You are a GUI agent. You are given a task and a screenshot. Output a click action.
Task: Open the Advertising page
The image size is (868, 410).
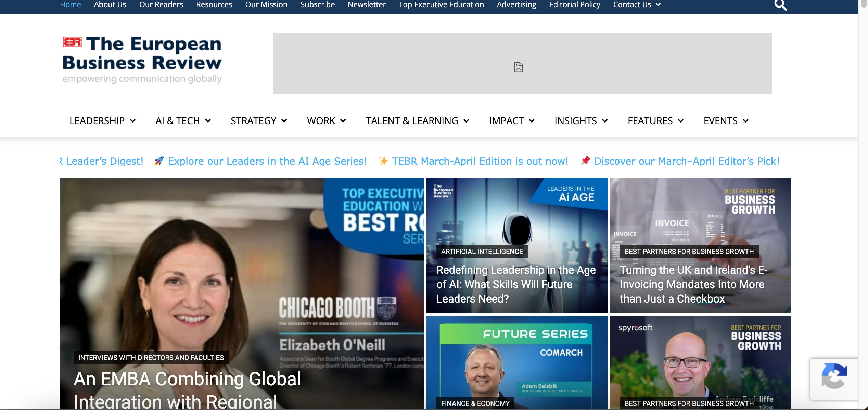tap(516, 5)
